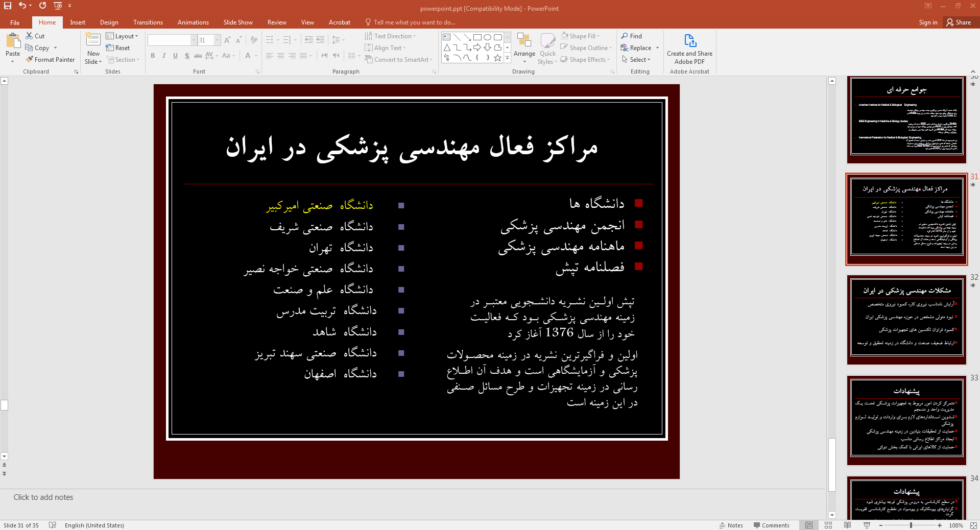Open the Transitions tab

[148, 22]
